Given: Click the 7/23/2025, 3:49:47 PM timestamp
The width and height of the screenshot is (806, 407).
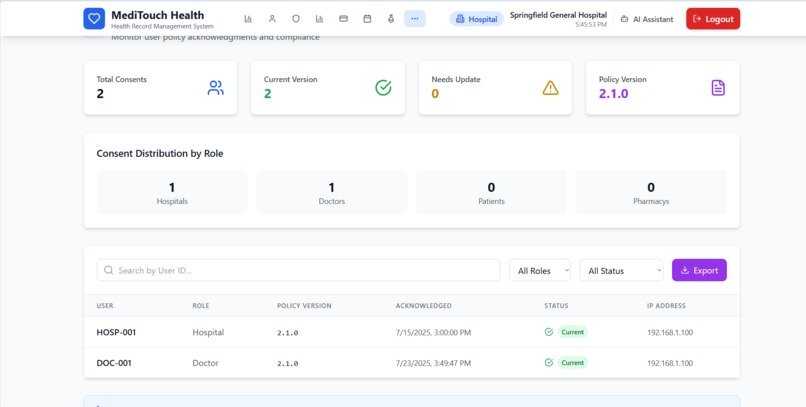Looking at the screenshot, I should pos(433,363).
